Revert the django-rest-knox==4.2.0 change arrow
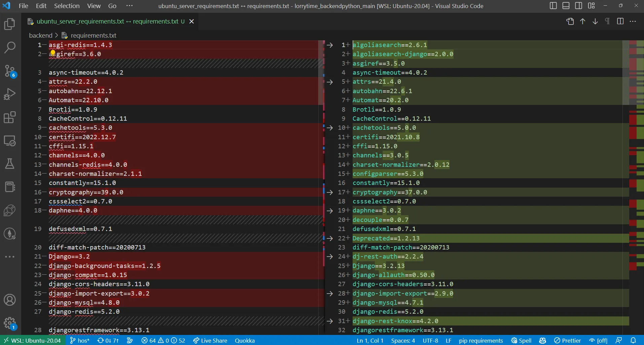Screen dimensions: 644x345 coord(330,321)
